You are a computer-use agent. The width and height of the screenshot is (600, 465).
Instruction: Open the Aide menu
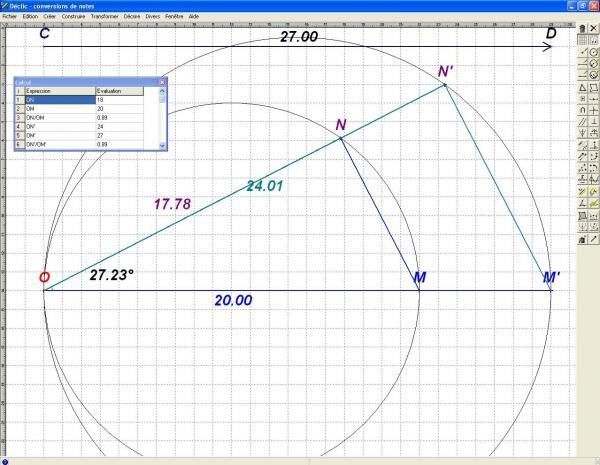(x=194, y=16)
